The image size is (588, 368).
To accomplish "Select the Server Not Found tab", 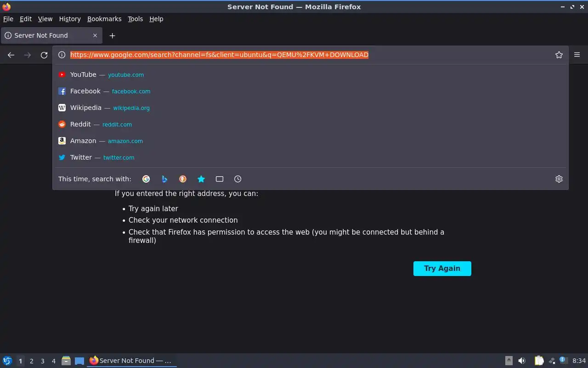I will [51, 35].
